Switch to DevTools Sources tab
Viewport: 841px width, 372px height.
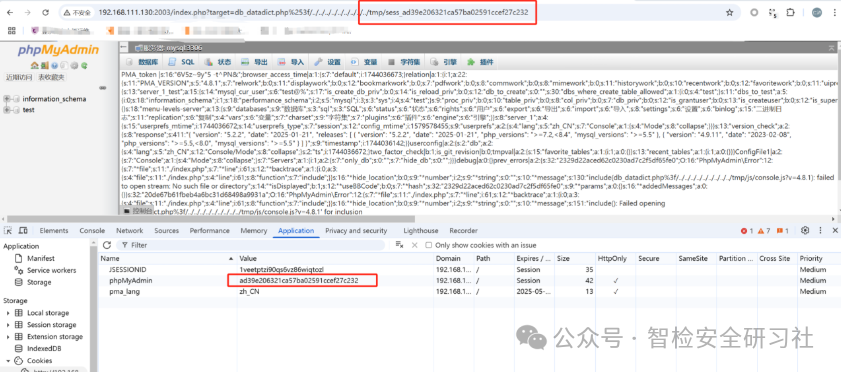166,230
